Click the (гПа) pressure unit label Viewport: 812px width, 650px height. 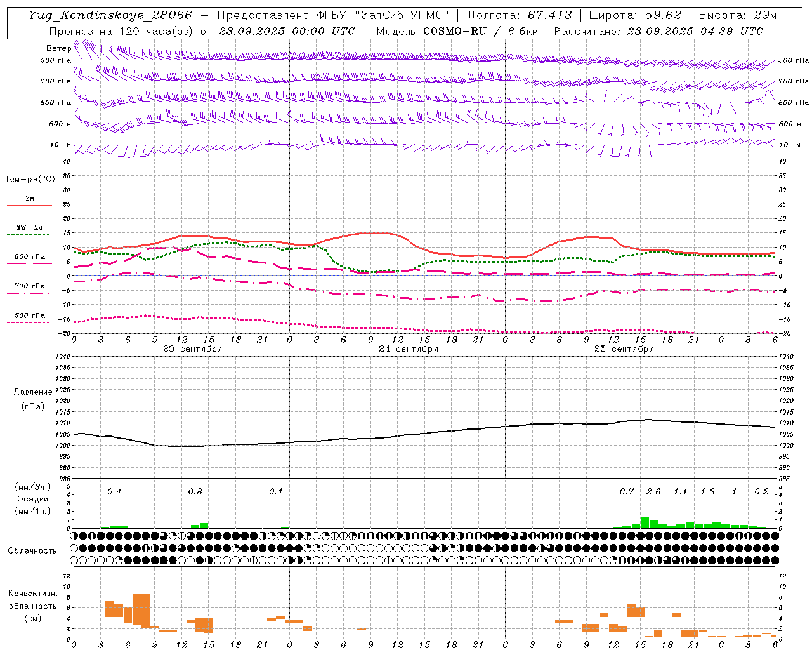[x=33, y=407]
